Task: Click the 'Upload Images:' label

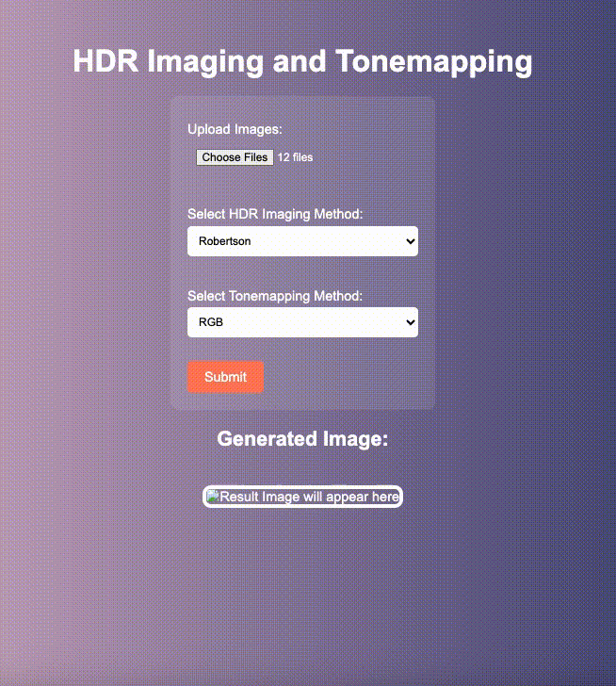Action: (235, 129)
